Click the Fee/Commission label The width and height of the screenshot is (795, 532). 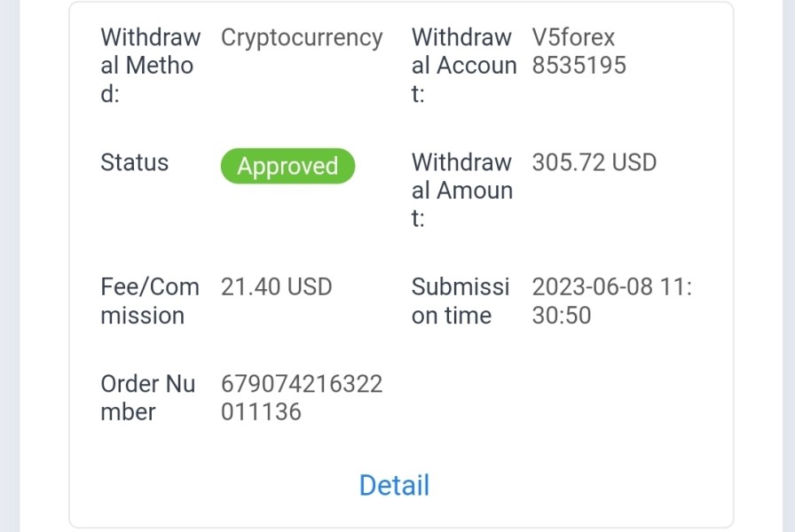(150, 301)
